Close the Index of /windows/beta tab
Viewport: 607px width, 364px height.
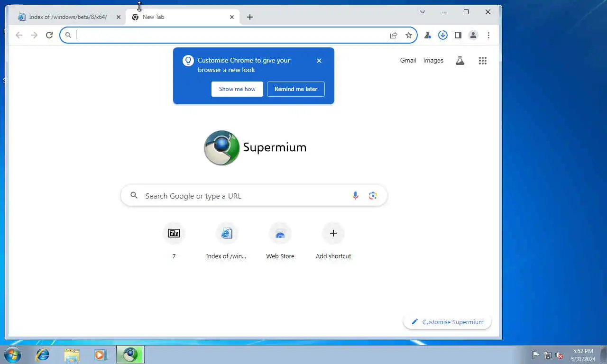click(x=119, y=17)
